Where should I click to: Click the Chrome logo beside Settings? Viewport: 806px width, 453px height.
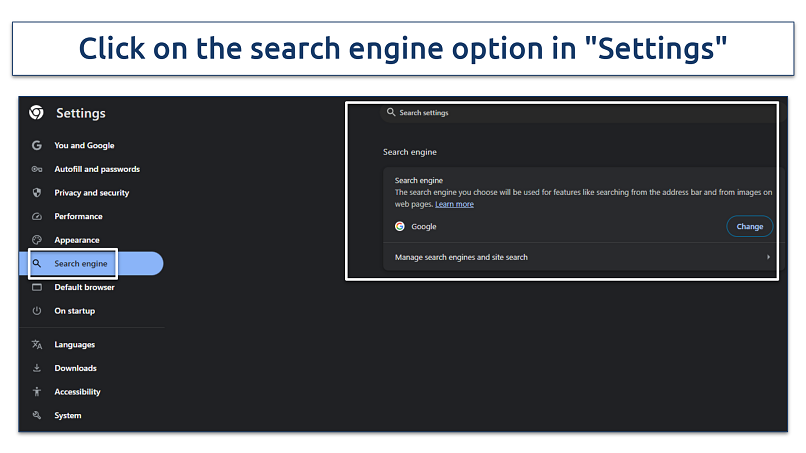pyautogui.click(x=36, y=113)
